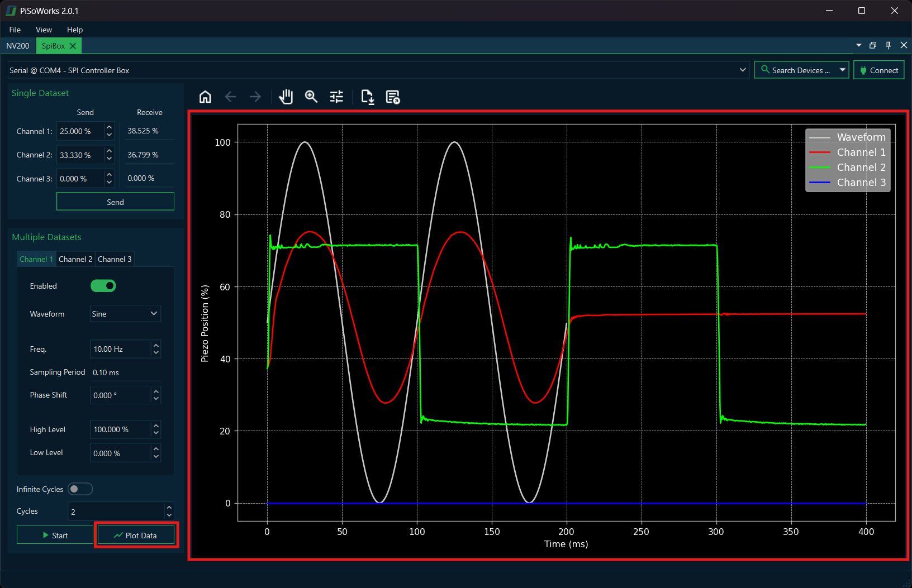Select the zoom-to-rectangle magnifier tool
Screen dimensions: 912x588
311,96
